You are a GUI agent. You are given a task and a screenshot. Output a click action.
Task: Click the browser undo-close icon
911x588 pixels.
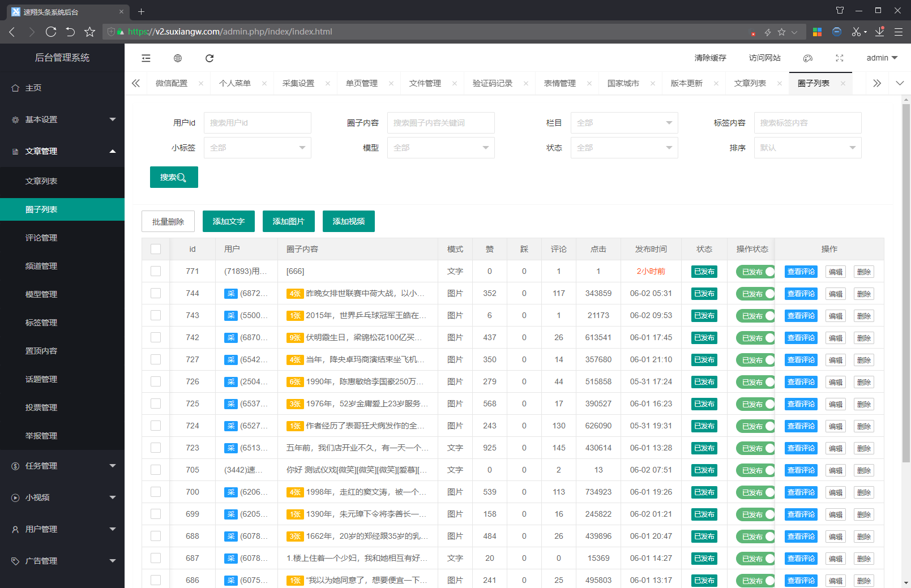(70, 32)
